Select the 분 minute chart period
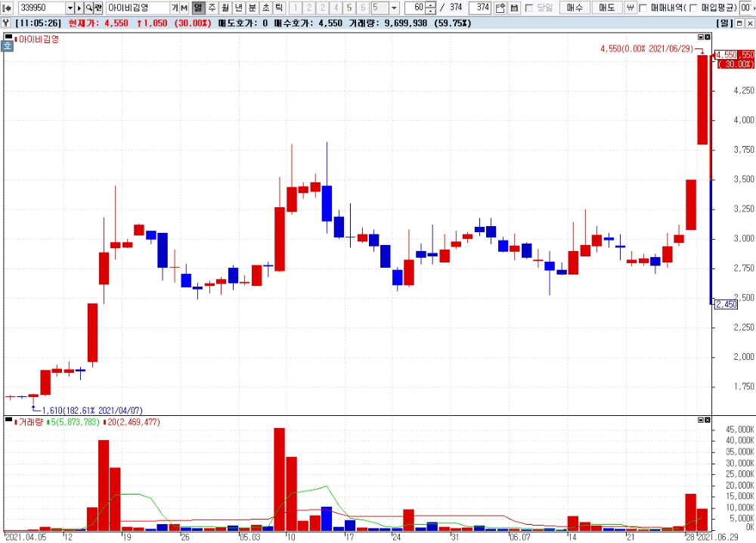The height and width of the screenshot is (543, 756). click(x=253, y=8)
